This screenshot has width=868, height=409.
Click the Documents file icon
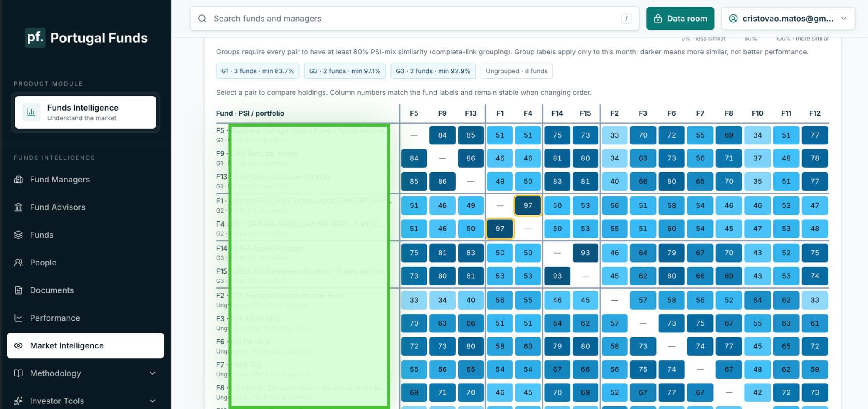pos(18,290)
